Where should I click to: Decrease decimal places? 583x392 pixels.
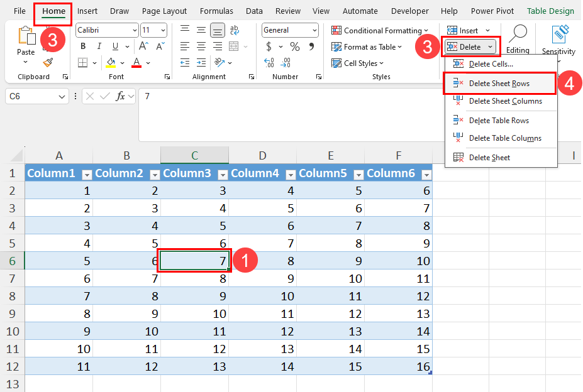pyautogui.click(x=286, y=62)
